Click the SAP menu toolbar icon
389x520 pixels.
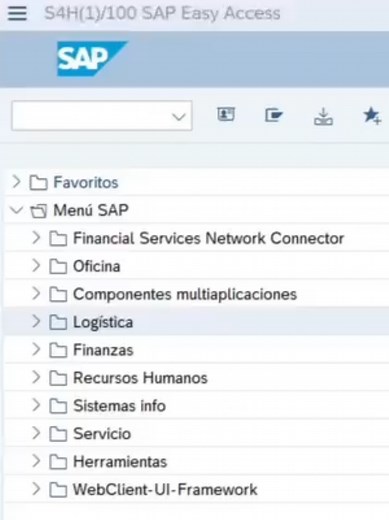(274, 115)
